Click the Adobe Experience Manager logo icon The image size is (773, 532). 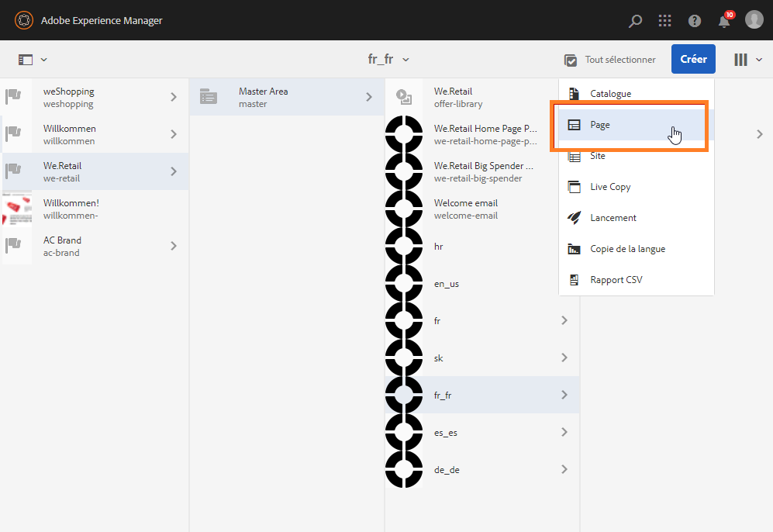coord(24,20)
